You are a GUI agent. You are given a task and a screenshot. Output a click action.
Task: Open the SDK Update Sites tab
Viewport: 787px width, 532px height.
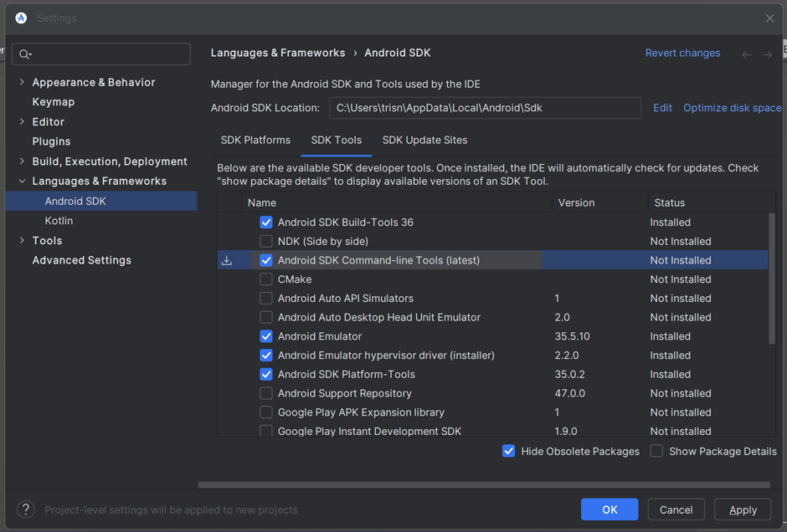(x=424, y=141)
